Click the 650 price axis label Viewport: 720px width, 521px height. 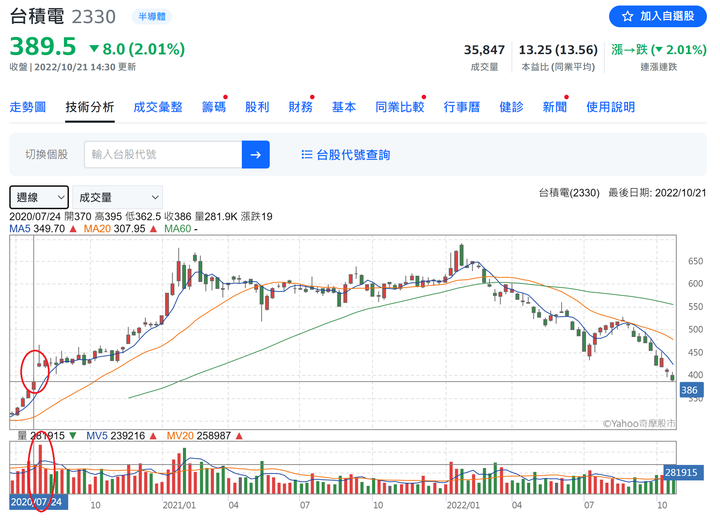pyautogui.click(x=695, y=261)
